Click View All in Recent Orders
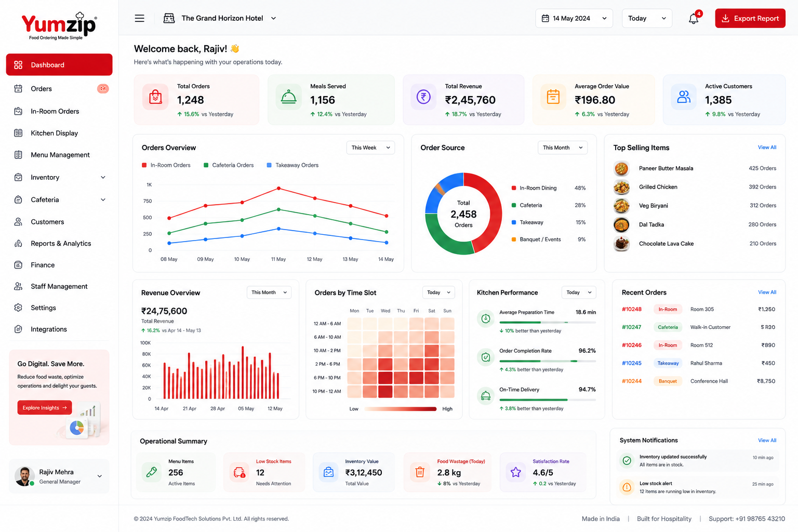 coord(767,292)
